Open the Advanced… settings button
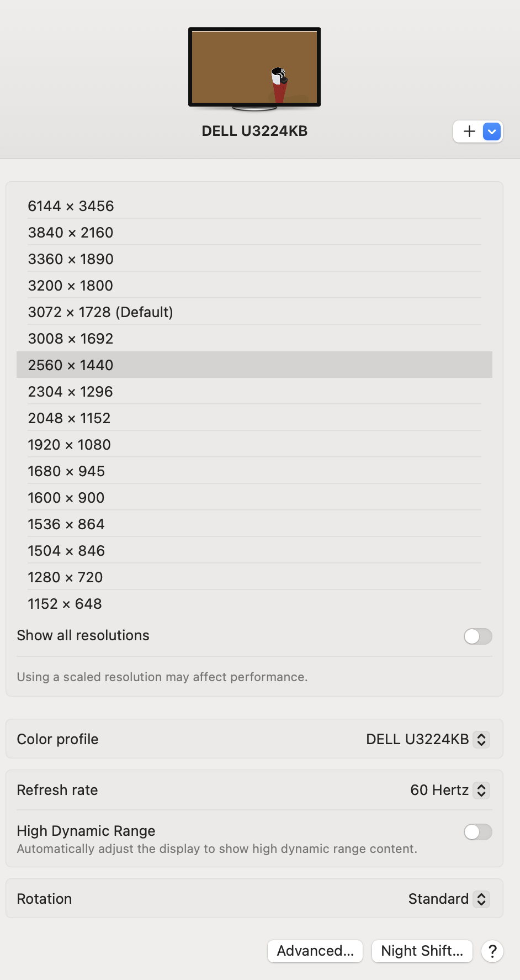The height and width of the screenshot is (980, 520). pyautogui.click(x=315, y=951)
